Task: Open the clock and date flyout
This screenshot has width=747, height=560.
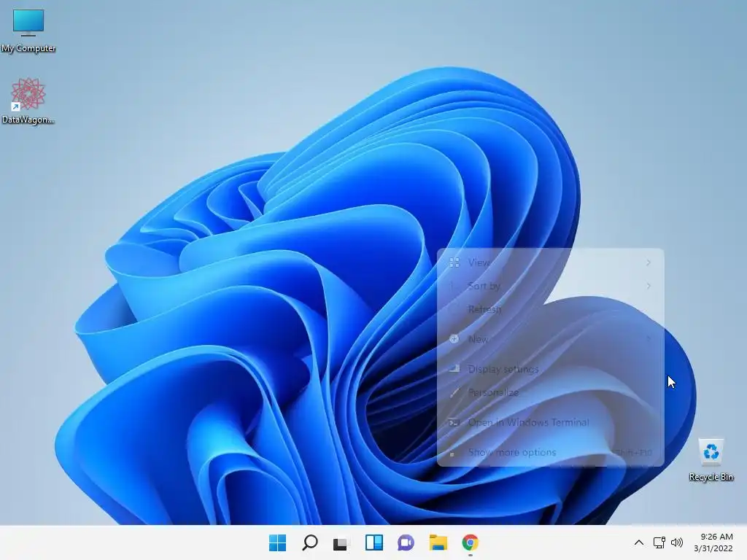Action: tap(713, 542)
